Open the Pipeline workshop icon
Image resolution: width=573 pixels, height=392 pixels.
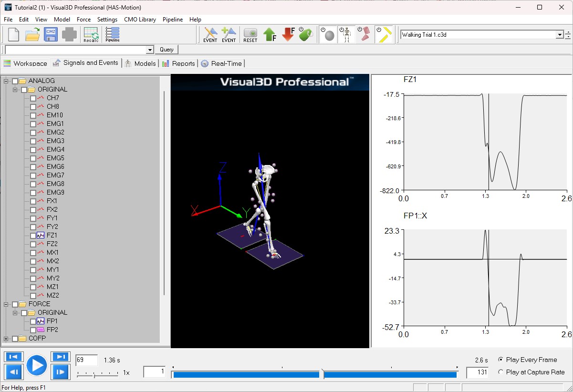tap(113, 35)
